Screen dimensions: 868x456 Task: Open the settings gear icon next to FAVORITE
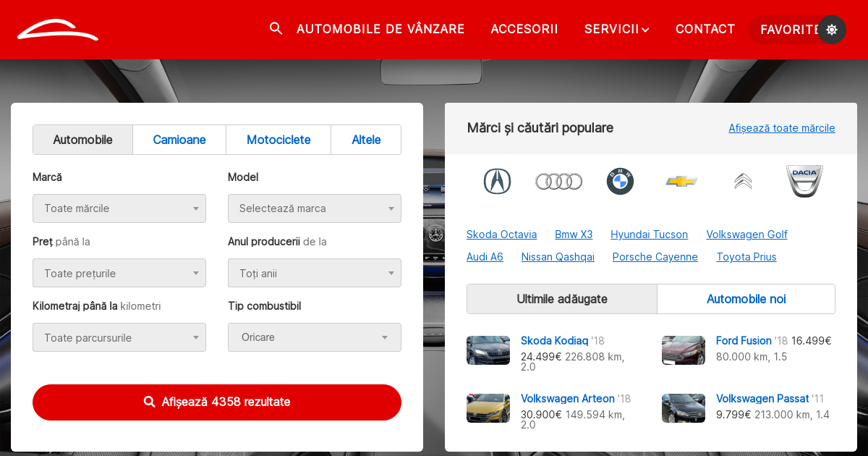tap(832, 30)
